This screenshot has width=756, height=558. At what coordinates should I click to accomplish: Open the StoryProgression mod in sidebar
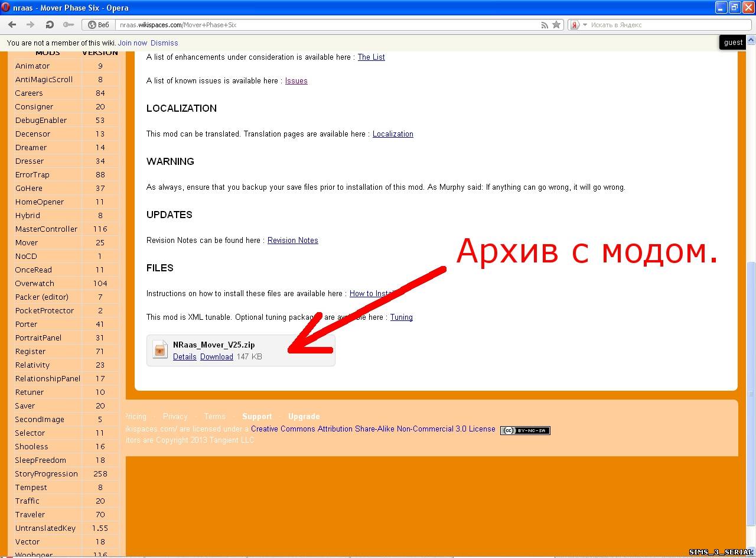[46, 473]
